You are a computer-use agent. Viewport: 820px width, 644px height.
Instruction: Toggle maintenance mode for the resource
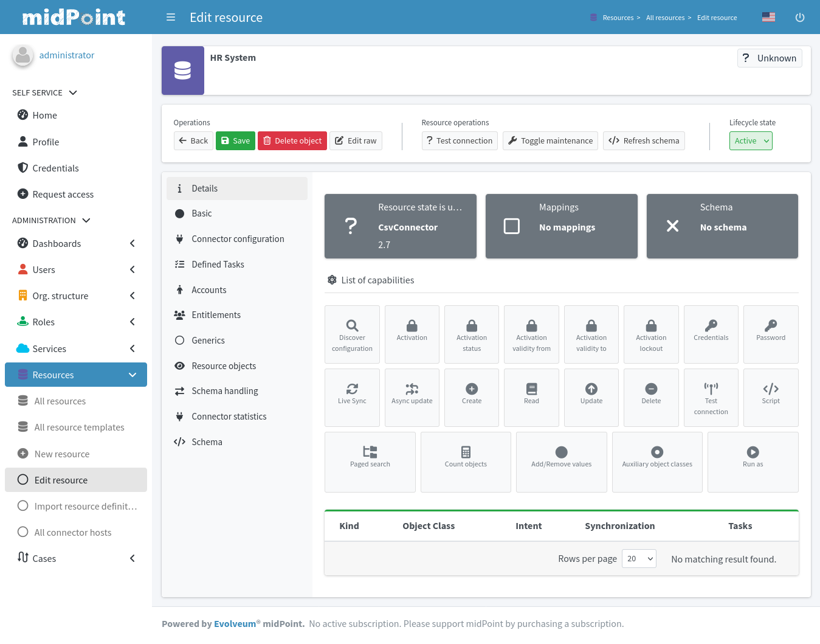click(550, 140)
